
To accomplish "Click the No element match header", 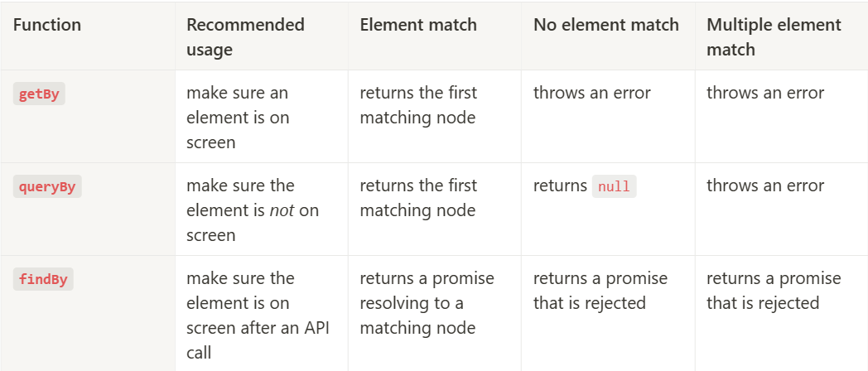I will (605, 25).
